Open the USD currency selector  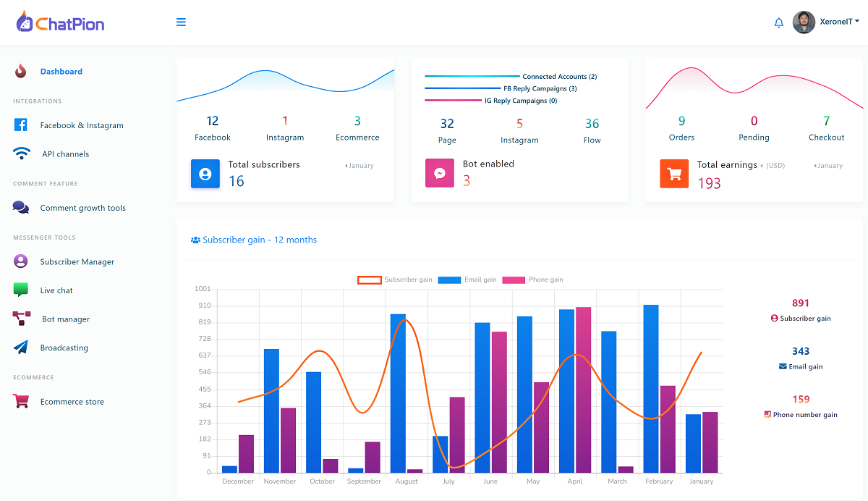click(773, 166)
